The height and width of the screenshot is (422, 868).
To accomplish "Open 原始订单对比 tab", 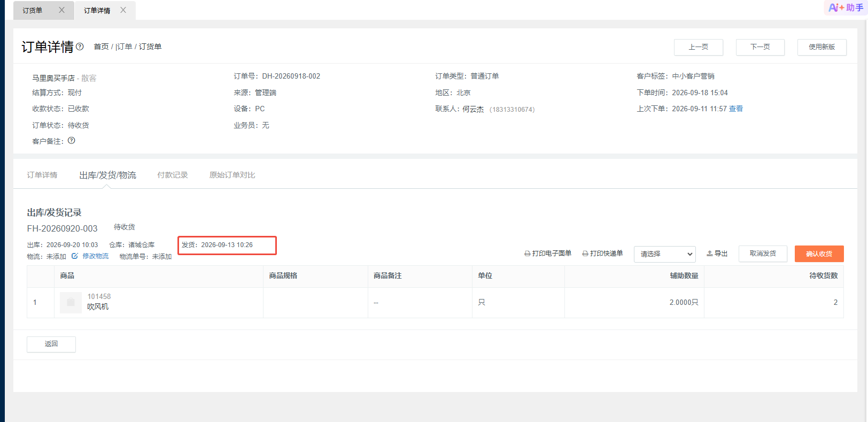I will coord(232,175).
